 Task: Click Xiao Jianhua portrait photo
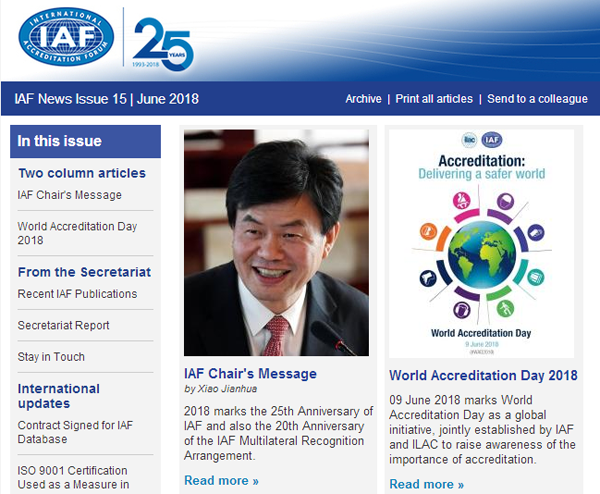276,243
